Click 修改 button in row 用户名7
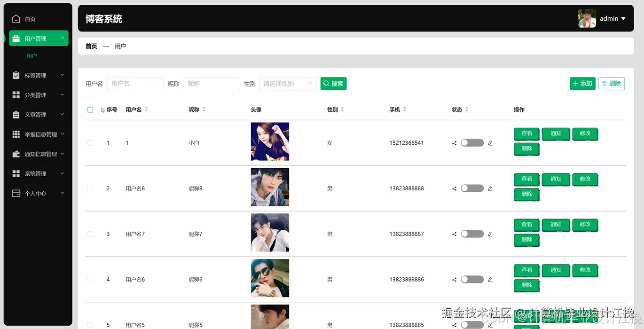 point(585,225)
